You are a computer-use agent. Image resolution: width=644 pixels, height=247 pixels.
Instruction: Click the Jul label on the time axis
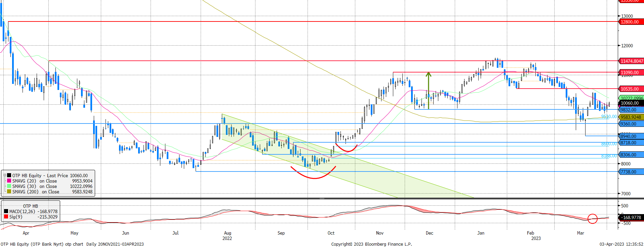[175, 233]
